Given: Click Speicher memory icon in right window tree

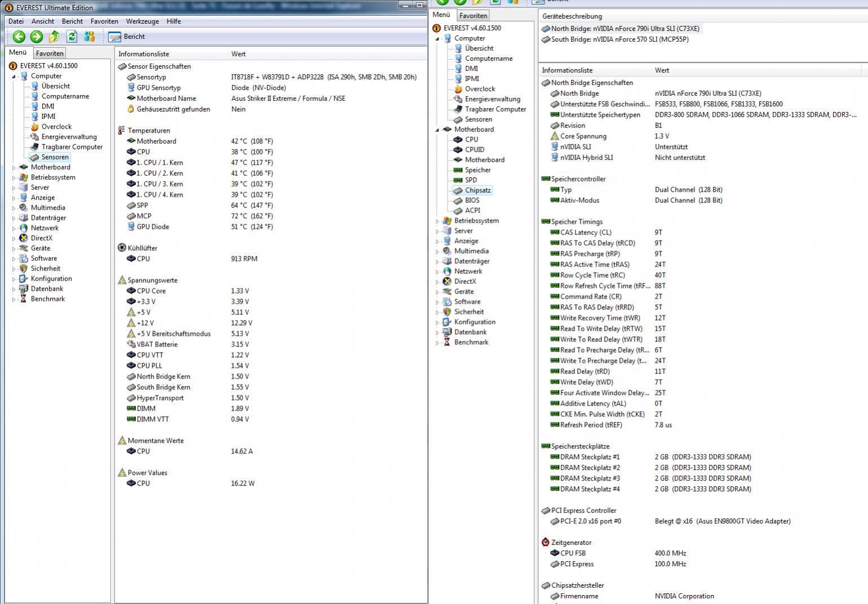Looking at the screenshot, I should (458, 170).
